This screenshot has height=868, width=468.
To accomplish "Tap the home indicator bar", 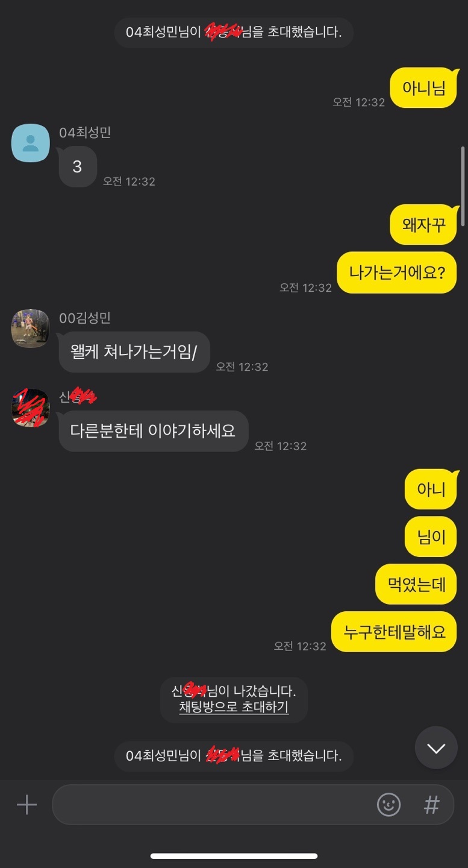I will click(x=234, y=856).
